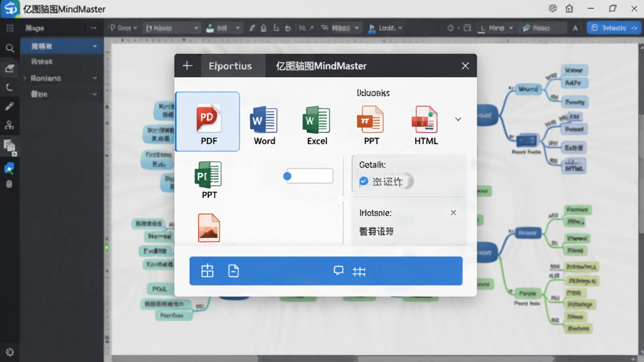Click the MindMaster logo in title bar

click(10, 9)
